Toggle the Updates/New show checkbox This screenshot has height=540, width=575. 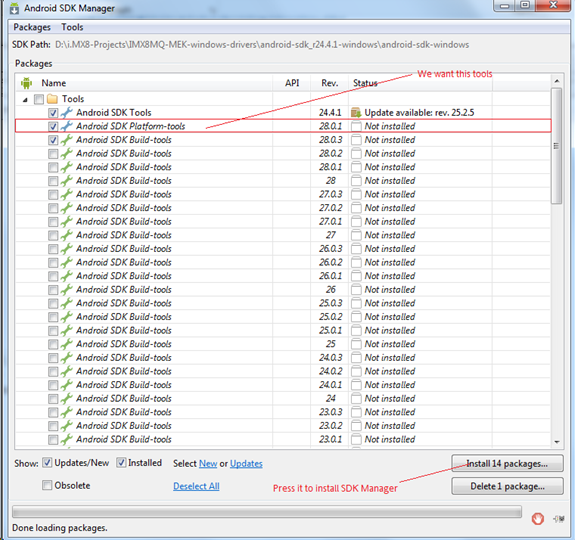[x=47, y=463]
